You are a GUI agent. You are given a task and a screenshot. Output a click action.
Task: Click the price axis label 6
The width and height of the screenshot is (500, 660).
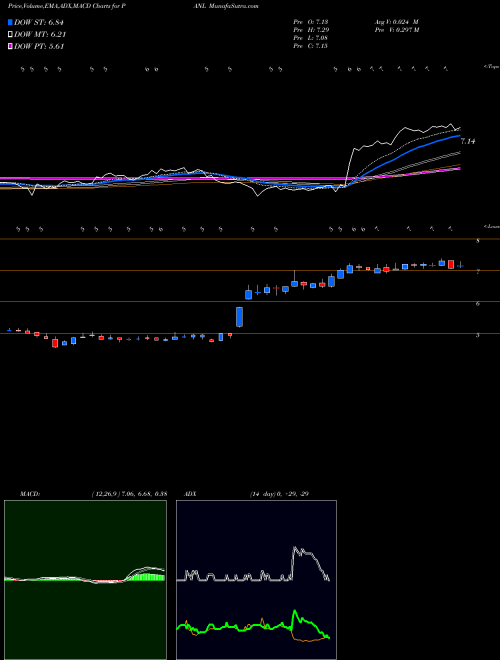[478, 304]
